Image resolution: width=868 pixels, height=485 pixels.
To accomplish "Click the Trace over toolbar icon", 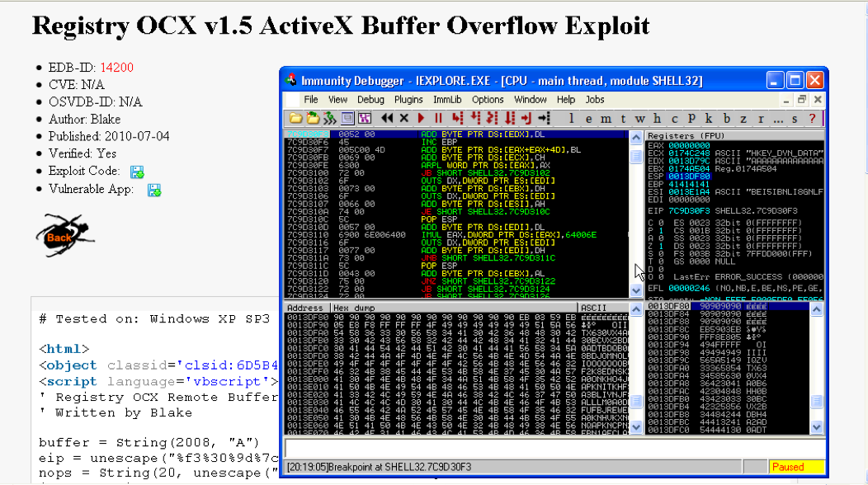I will 509,118.
